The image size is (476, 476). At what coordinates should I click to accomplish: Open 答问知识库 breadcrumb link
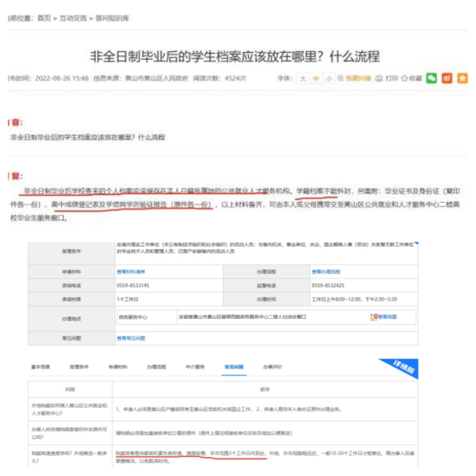(112, 18)
